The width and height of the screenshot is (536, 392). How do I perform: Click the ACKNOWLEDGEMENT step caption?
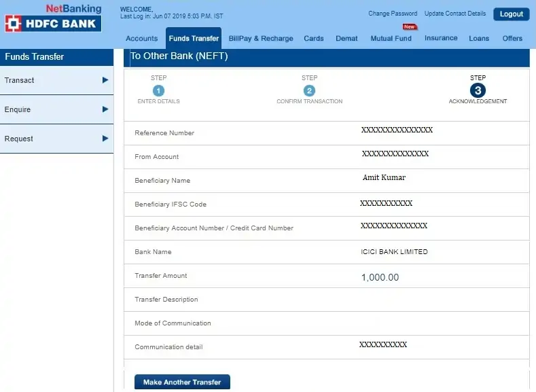[478, 101]
